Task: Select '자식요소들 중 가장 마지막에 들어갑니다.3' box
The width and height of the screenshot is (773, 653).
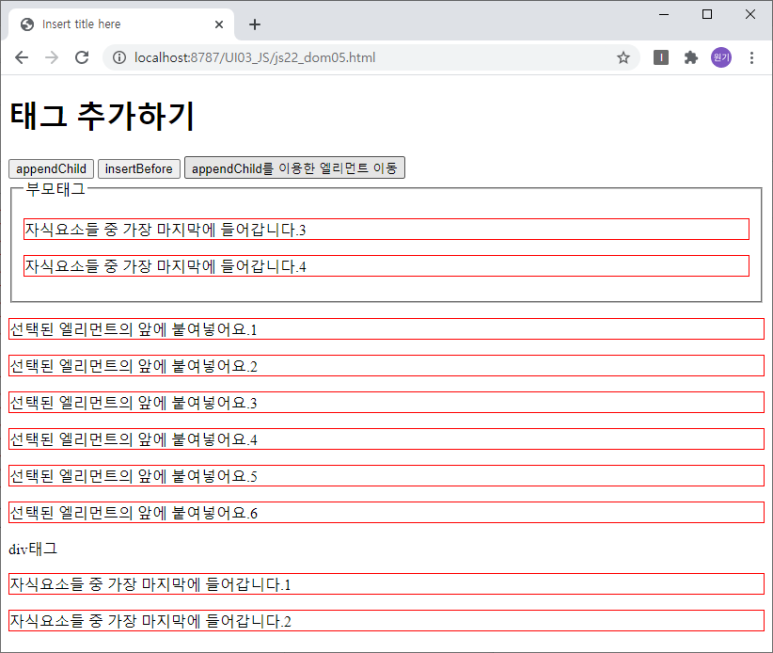Action: (386, 229)
